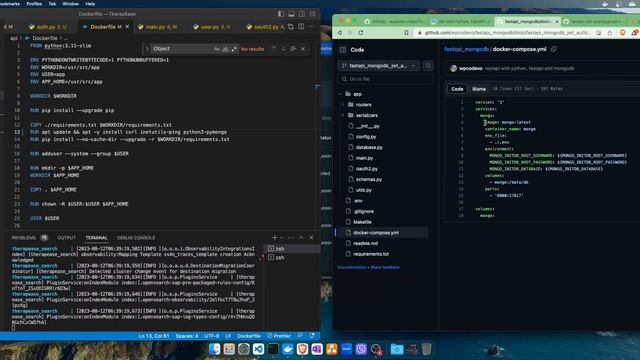Open changes compare icon in editor toolbar
Viewport: 640px width, 360px height.
[291, 27]
